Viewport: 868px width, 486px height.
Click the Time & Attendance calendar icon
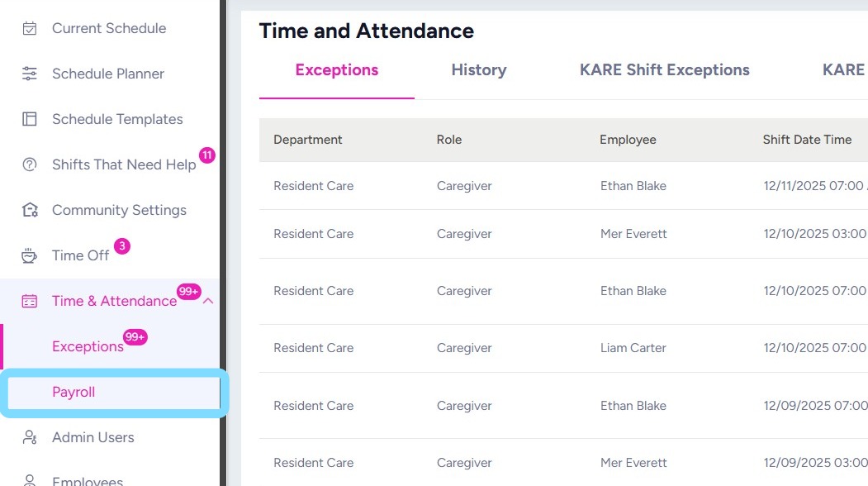click(30, 301)
